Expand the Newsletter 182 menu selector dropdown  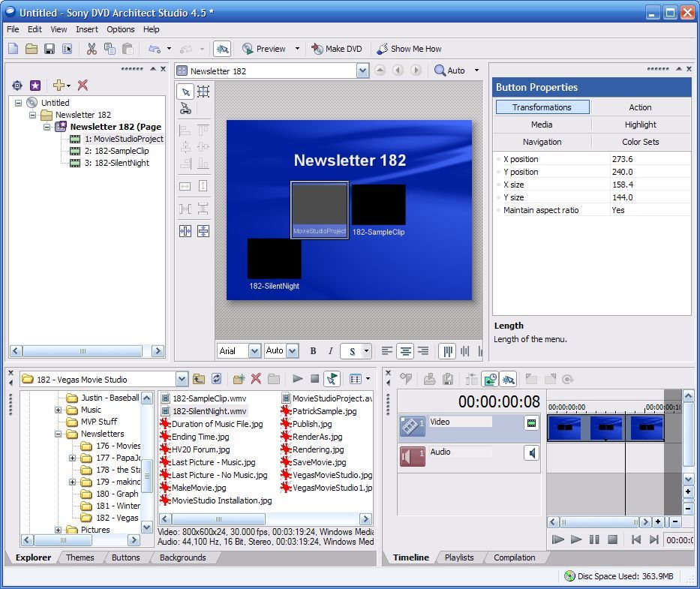[x=362, y=71]
